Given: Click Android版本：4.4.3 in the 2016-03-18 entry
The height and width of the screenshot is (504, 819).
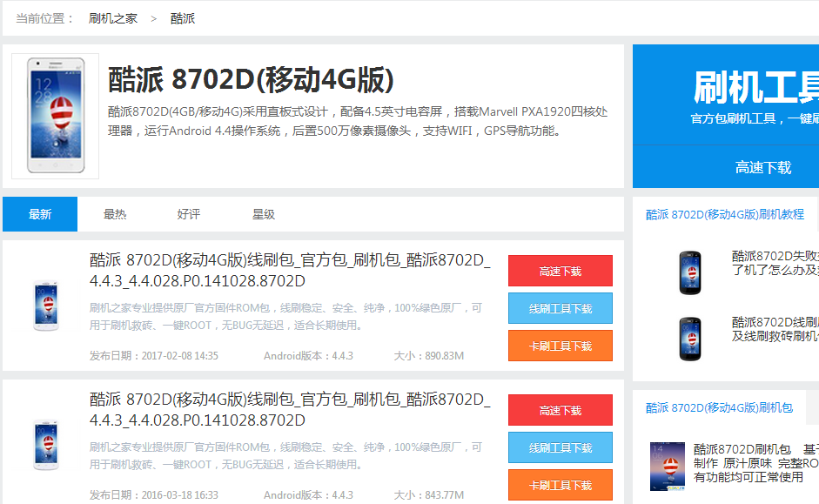Looking at the screenshot, I should tap(308, 494).
